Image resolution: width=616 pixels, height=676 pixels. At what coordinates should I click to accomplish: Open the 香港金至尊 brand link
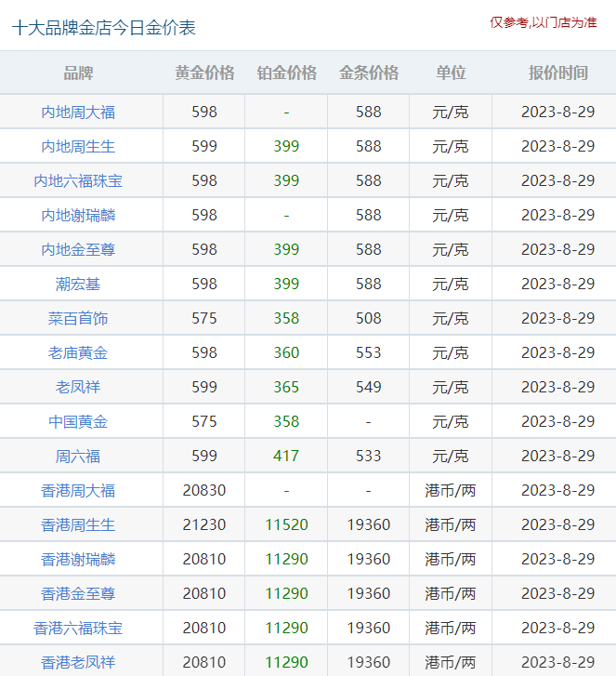[x=78, y=593]
